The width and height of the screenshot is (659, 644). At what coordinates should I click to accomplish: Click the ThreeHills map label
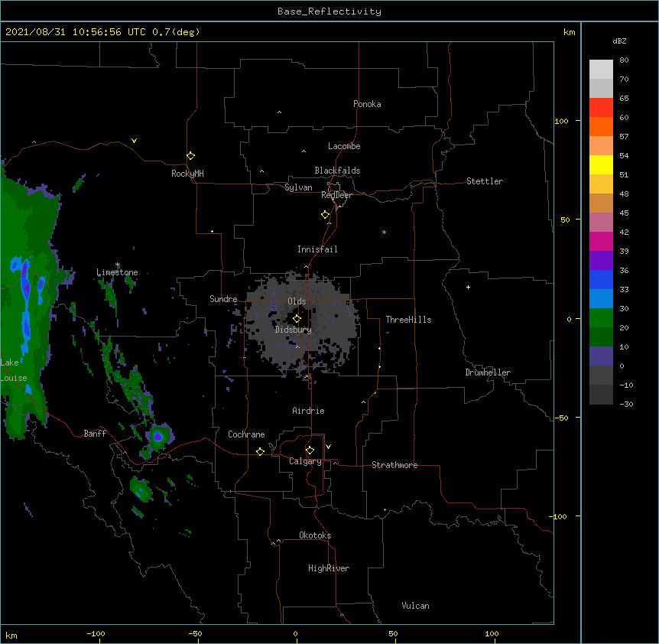click(408, 320)
